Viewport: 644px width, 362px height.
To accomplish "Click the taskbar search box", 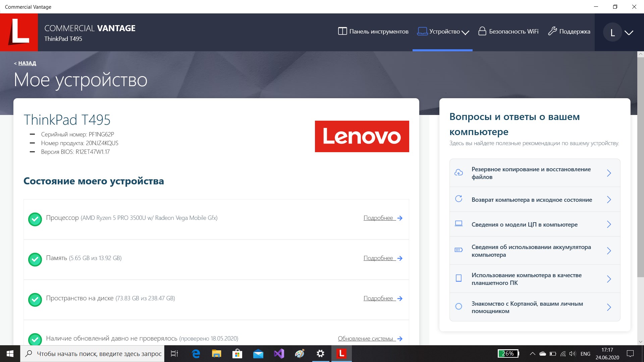I will [93, 354].
